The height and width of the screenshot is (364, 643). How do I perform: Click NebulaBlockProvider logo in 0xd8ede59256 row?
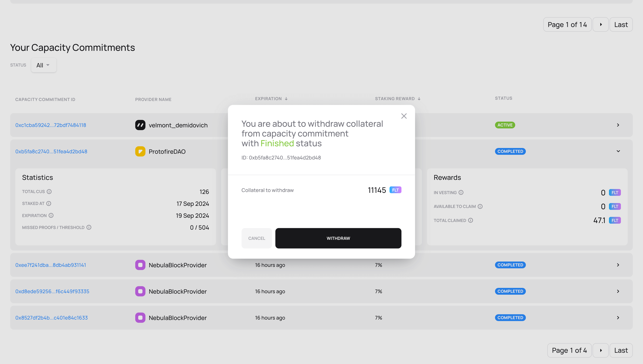click(140, 291)
